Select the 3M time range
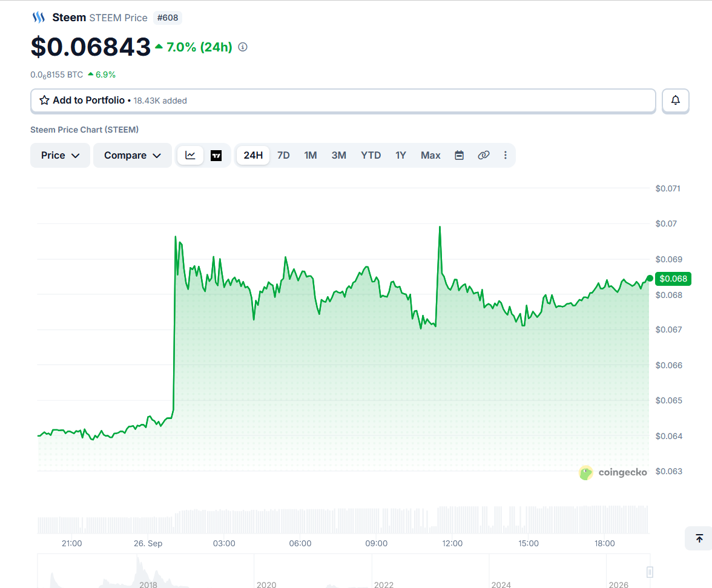 point(339,155)
